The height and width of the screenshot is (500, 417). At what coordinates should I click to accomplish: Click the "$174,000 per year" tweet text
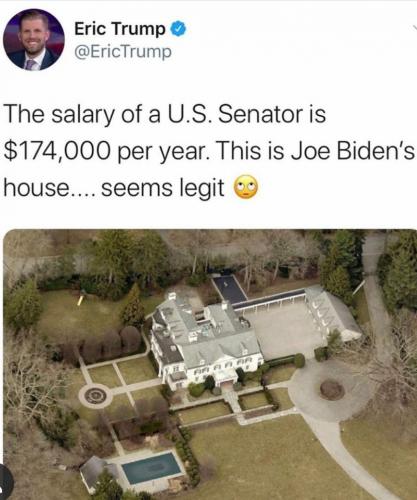107,151
